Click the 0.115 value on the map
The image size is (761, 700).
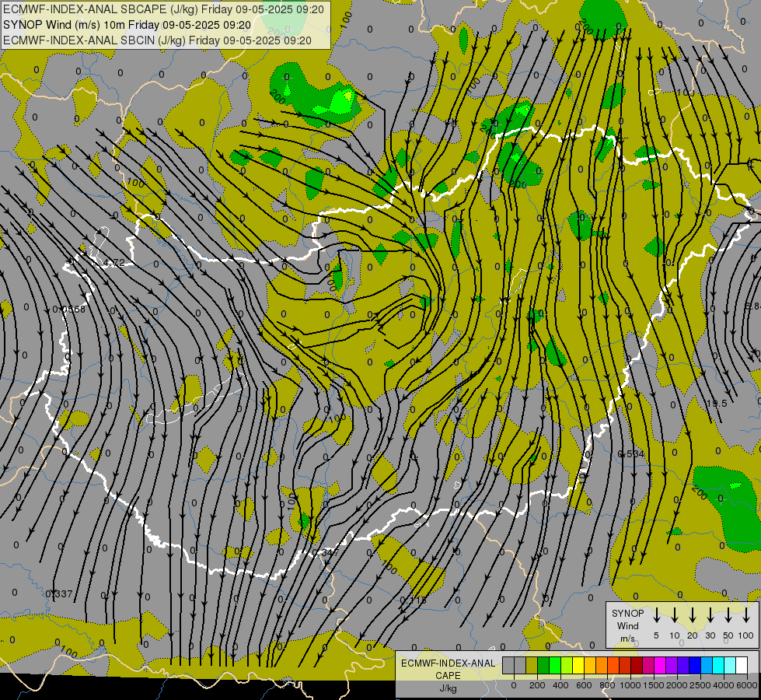tap(413, 600)
